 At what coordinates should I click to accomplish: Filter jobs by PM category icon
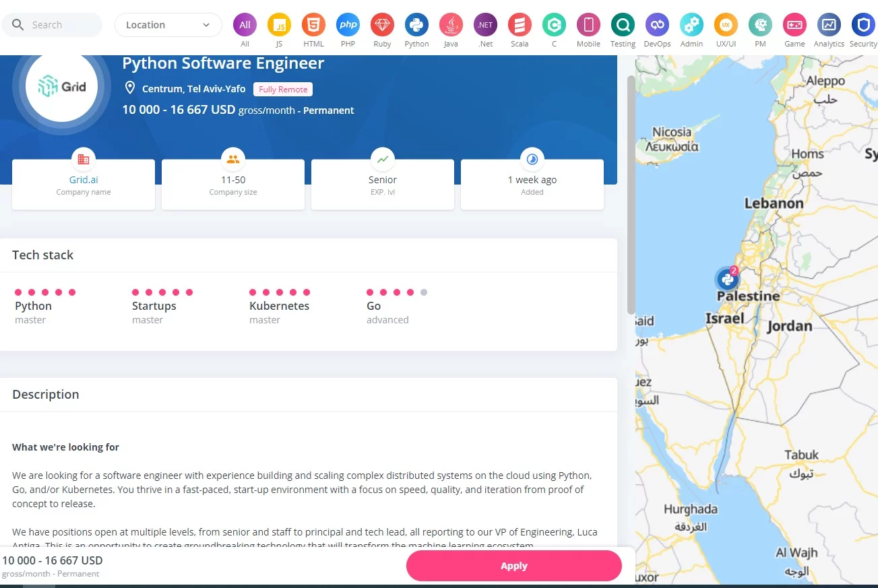pos(760,25)
